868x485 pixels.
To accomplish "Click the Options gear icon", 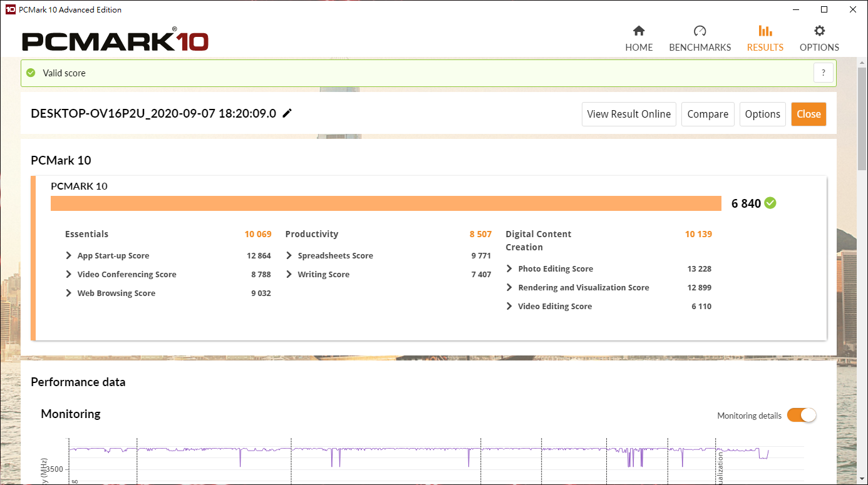I will tap(819, 31).
